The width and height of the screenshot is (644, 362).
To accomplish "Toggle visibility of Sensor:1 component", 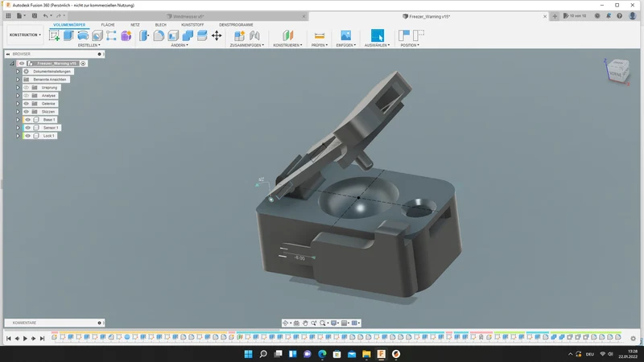I will point(28,128).
